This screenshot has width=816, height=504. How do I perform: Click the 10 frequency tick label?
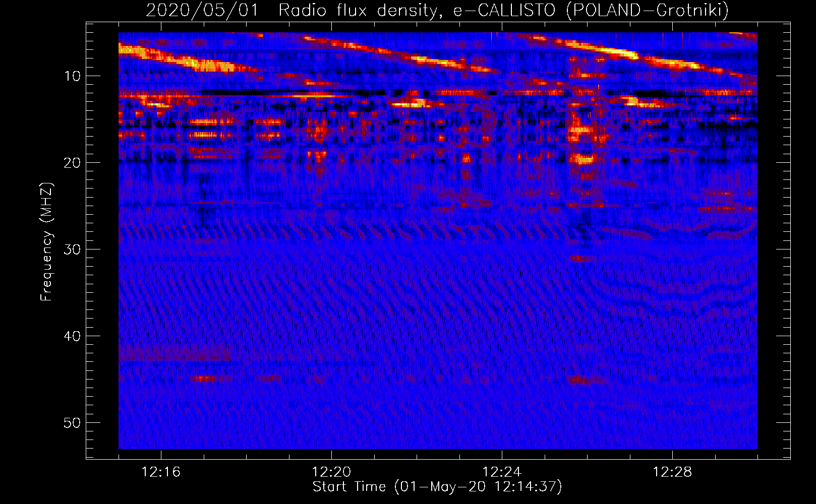point(73,76)
